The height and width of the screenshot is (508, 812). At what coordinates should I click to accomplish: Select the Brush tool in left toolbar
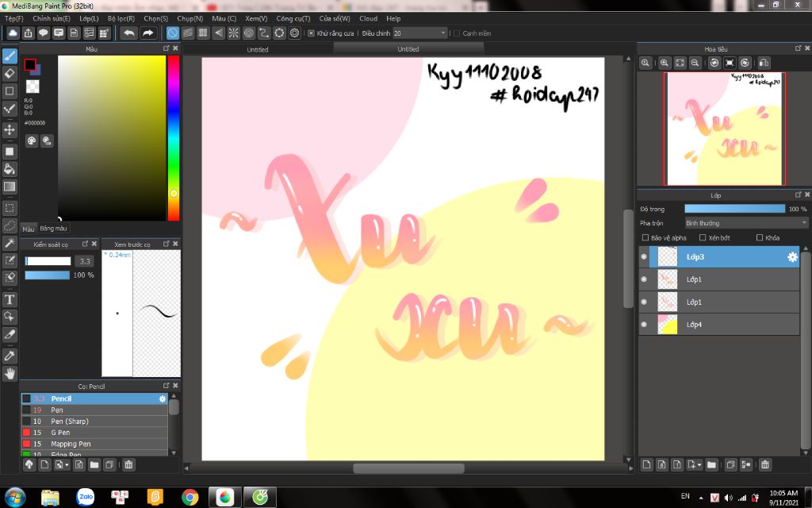pyautogui.click(x=10, y=56)
